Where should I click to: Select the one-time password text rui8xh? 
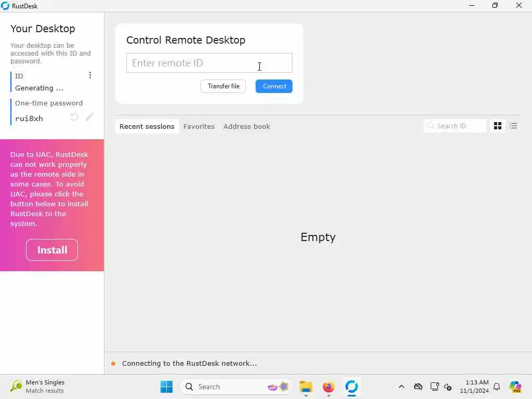[29, 118]
